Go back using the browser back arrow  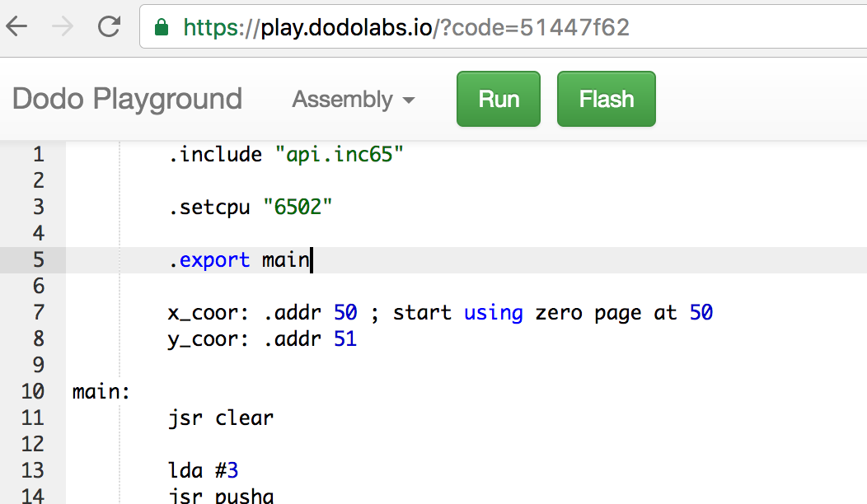(16, 26)
